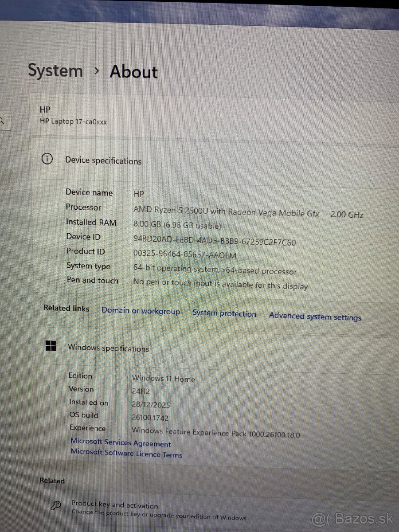Open Advanced system settings
This screenshot has width=399, height=532.
tap(315, 317)
